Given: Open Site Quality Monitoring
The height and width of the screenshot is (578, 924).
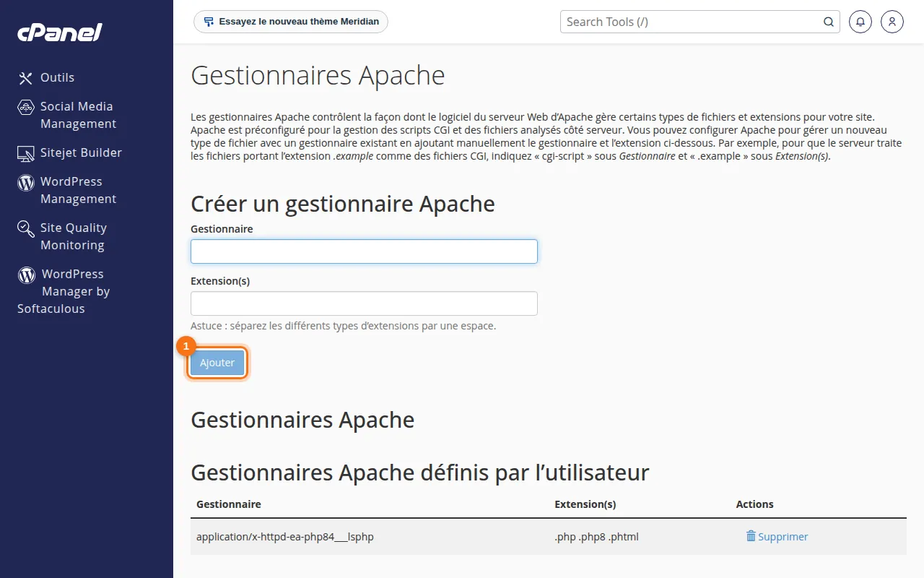Looking at the screenshot, I should (x=74, y=236).
